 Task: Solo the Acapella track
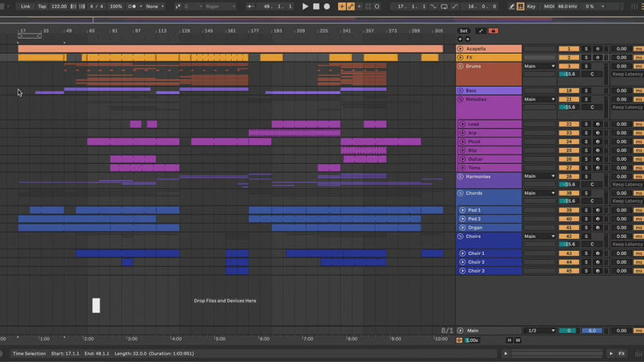(x=586, y=49)
